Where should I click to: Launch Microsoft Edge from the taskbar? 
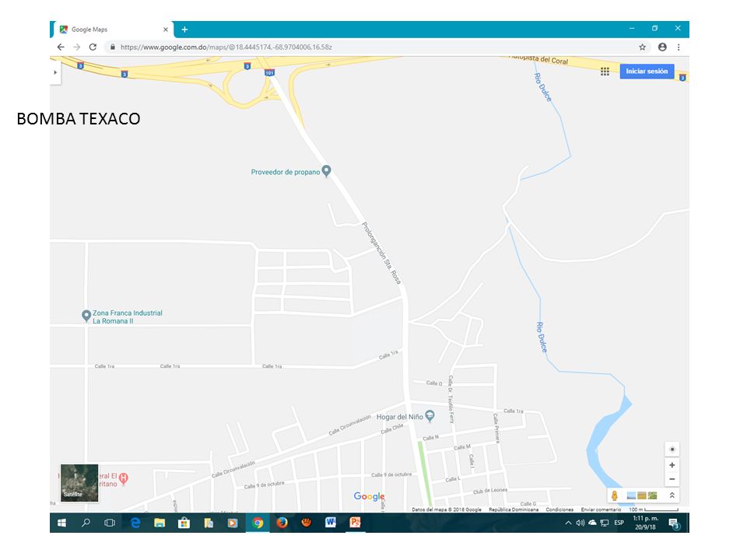pyautogui.click(x=135, y=523)
